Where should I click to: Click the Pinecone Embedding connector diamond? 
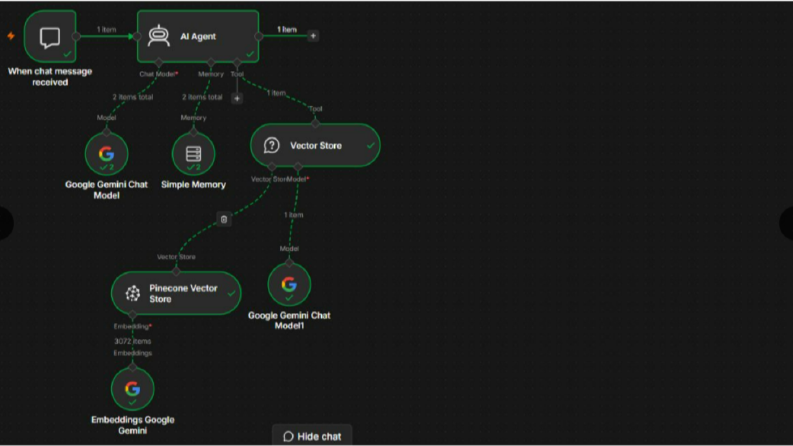tap(133, 315)
